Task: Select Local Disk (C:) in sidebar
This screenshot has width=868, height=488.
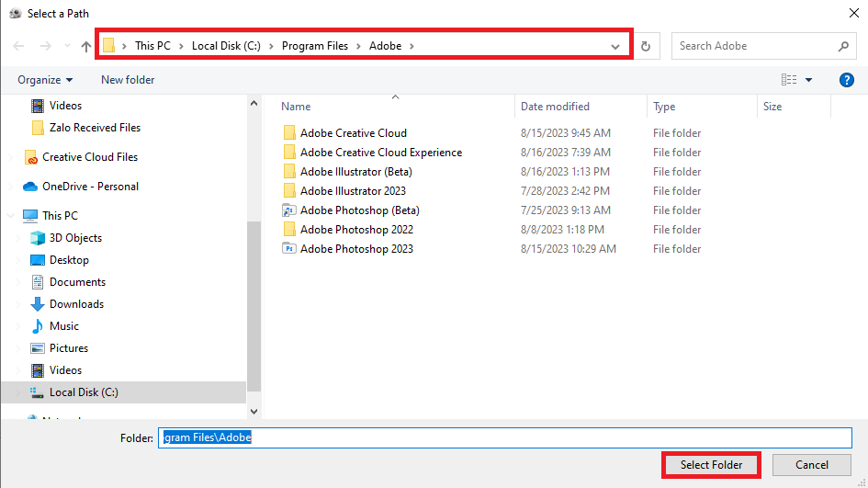Action: pos(84,392)
